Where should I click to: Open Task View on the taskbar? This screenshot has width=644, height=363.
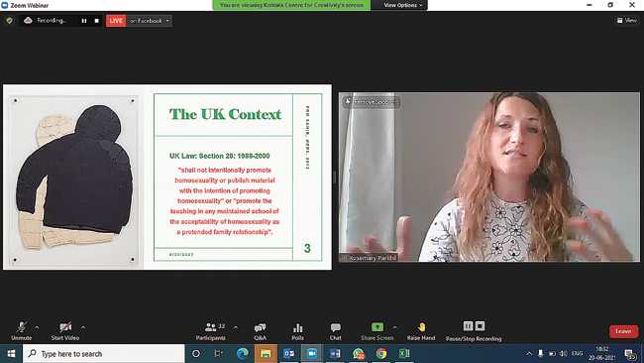(x=219, y=353)
